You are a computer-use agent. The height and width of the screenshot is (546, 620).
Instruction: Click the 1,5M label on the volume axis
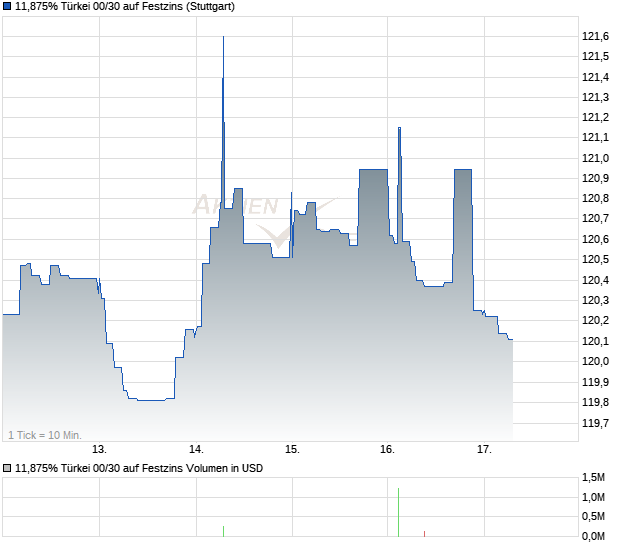(x=593, y=478)
